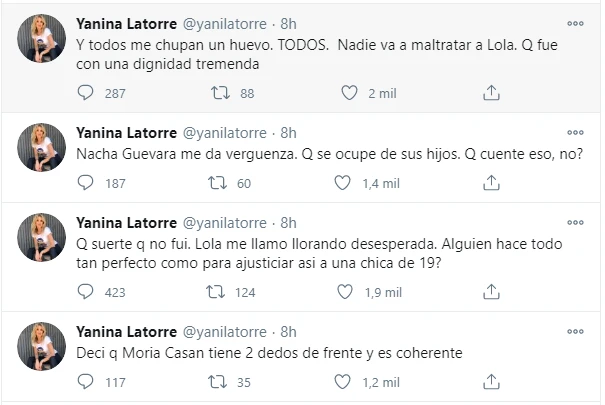Open more options on Nacha Guevara tweet
Image resolution: width=605 pixels, height=405 pixels.
(x=575, y=133)
